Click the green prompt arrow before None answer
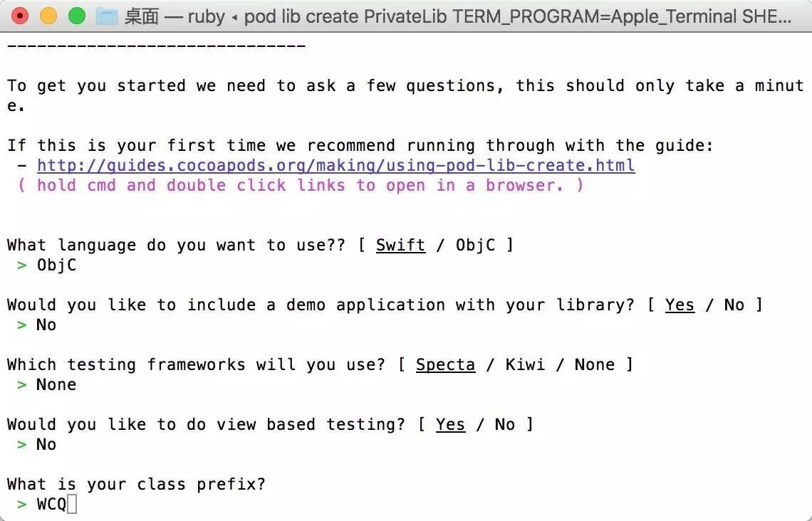 pos(22,385)
